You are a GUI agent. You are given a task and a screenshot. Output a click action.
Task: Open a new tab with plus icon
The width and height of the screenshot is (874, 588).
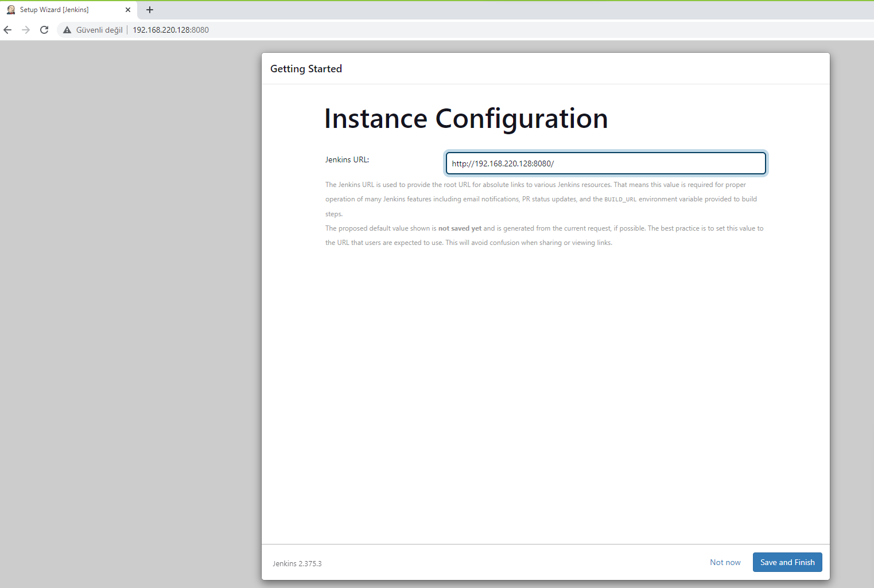pyautogui.click(x=150, y=10)
